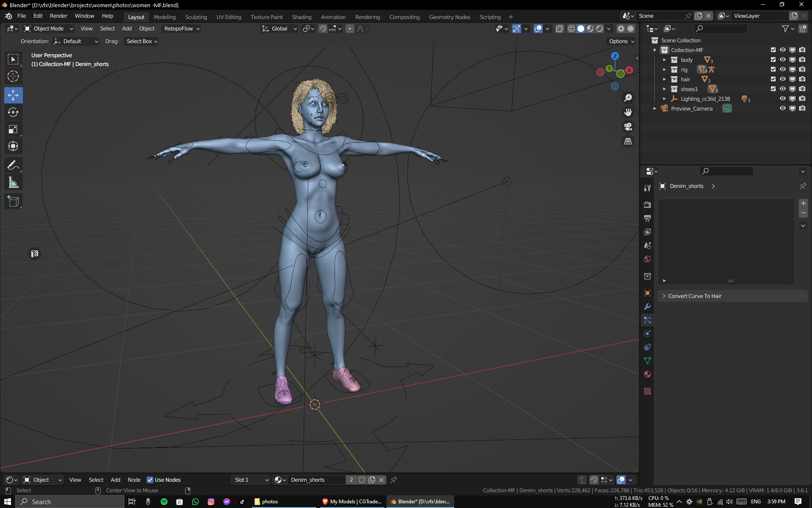812x508 pixels.
Task: Select the Measure tool
Action: tap(13, 183)
